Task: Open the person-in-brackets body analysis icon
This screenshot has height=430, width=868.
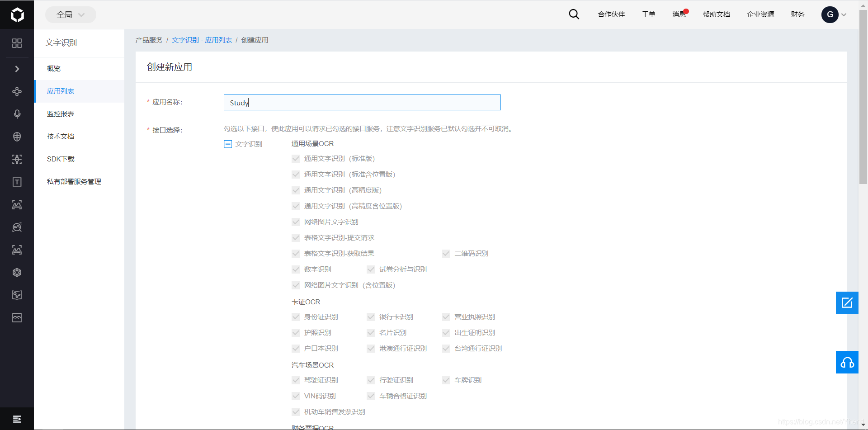Action: pos(17,159)
